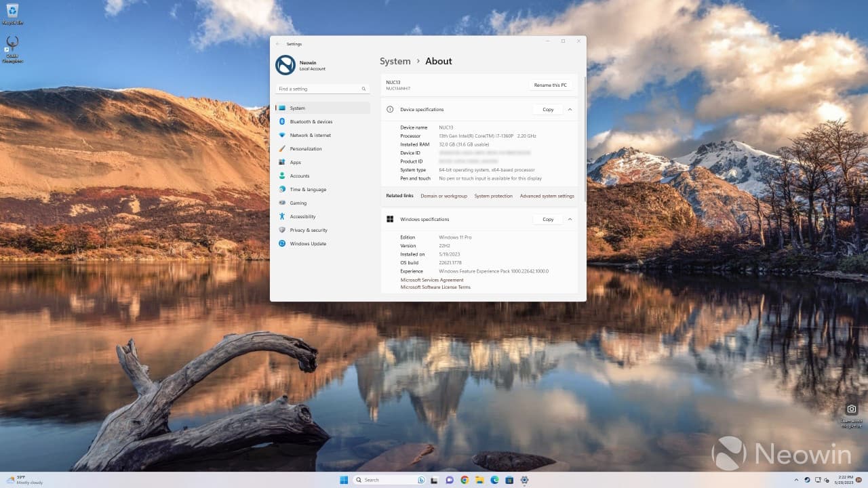Viewport: 868px width, 488px height.
Task: Open Windows Update in sidebar
Action: [308, 244]
